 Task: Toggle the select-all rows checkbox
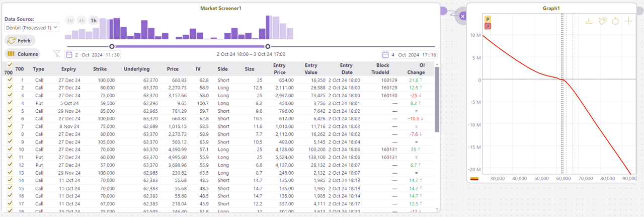pos(10,65)
